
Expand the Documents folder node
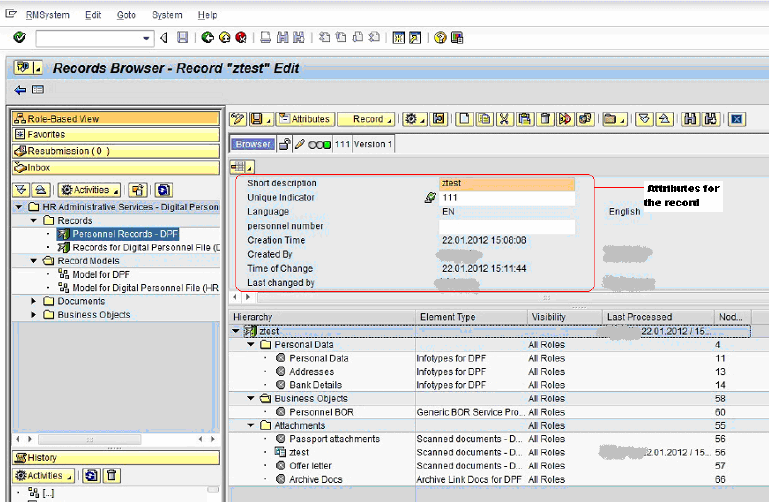pos(35,301)
